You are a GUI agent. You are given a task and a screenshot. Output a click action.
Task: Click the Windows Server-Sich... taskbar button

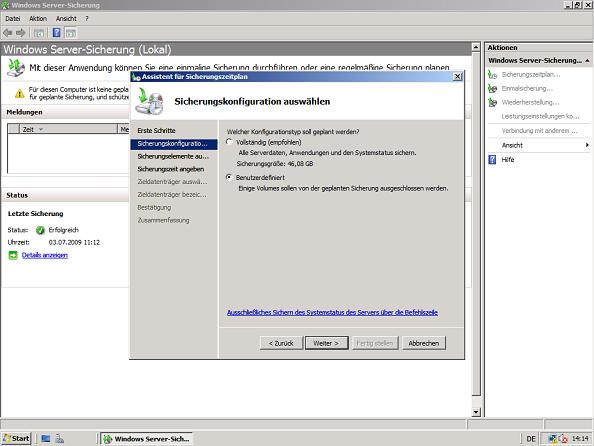click(x=147, y=439)
